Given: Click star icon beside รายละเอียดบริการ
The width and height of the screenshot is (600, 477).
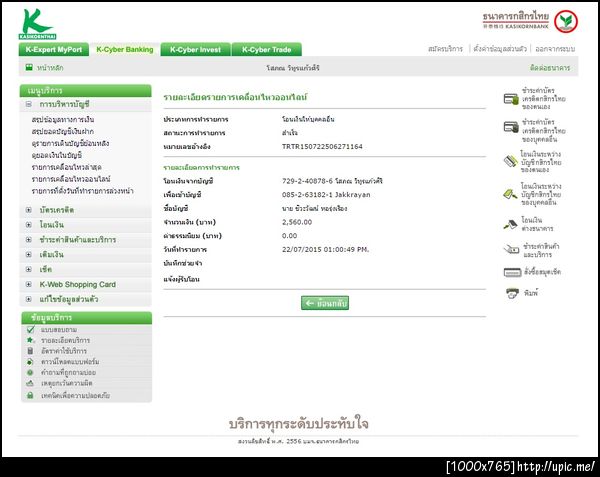Looking at the screenshot, I should click(x=30, y=340).
